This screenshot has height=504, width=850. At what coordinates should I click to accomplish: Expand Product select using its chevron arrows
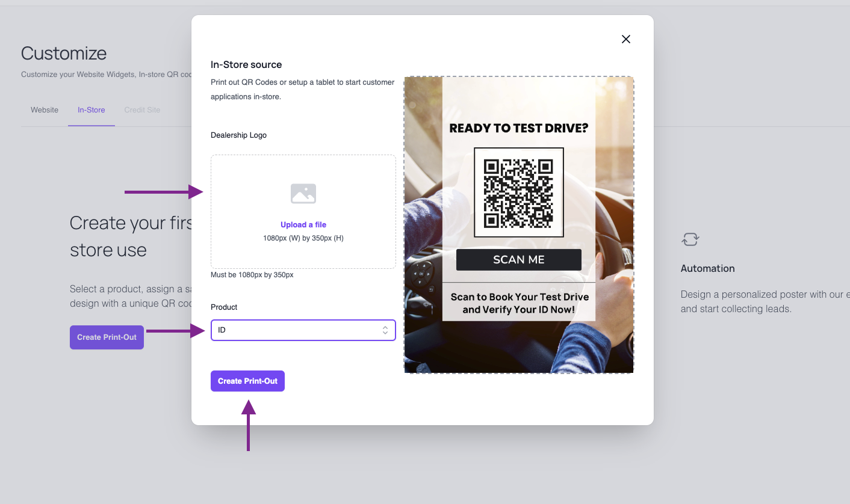[x=385, y=330]
